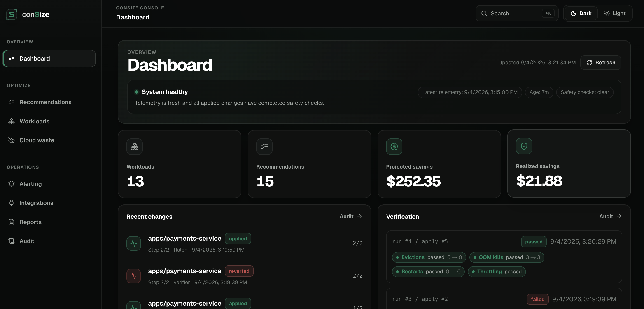Click the Latest telemetry timestamp pill

tap(470, 92)
